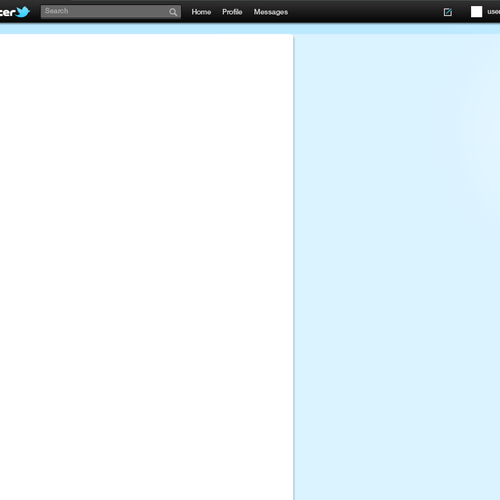Click inside the empty white timeline panel
This screenshot has height=500, width=500.
(x=146, y=267)
